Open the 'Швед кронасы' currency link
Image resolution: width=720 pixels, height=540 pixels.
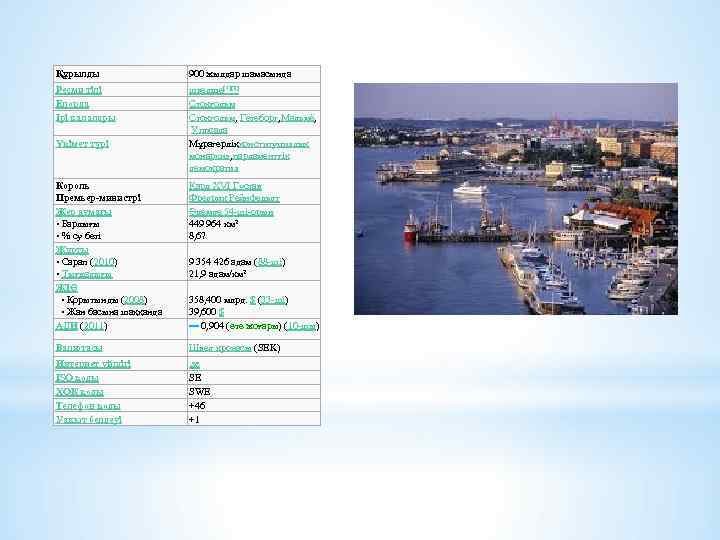click(220, 348)
